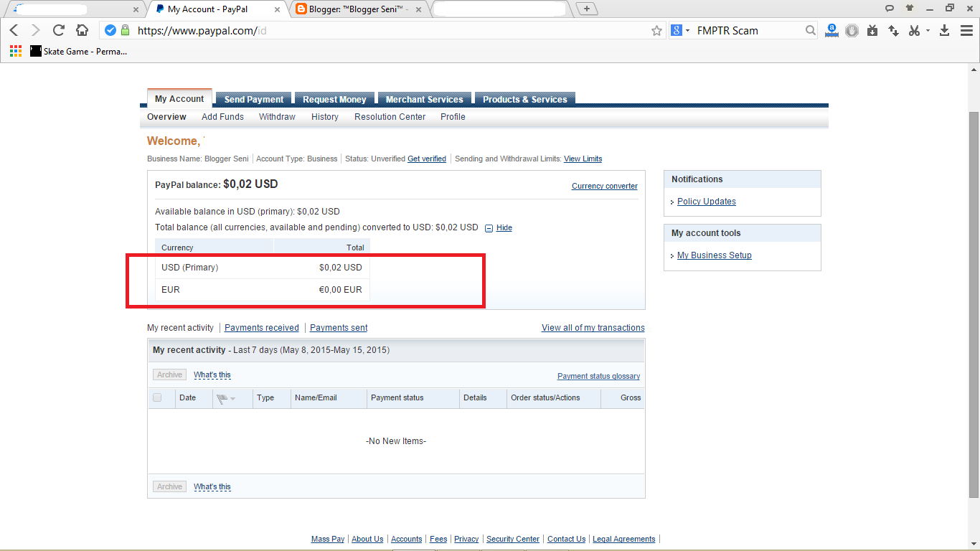Show Payments received
This screenshot has width=980, height=551.
[262, 328]
